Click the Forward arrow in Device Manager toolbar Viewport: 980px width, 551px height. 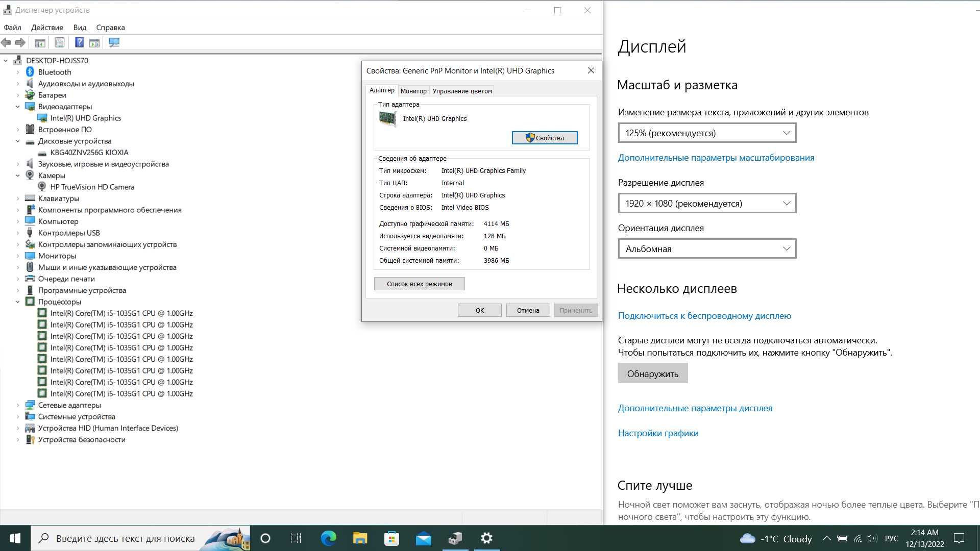coord(20,43)
